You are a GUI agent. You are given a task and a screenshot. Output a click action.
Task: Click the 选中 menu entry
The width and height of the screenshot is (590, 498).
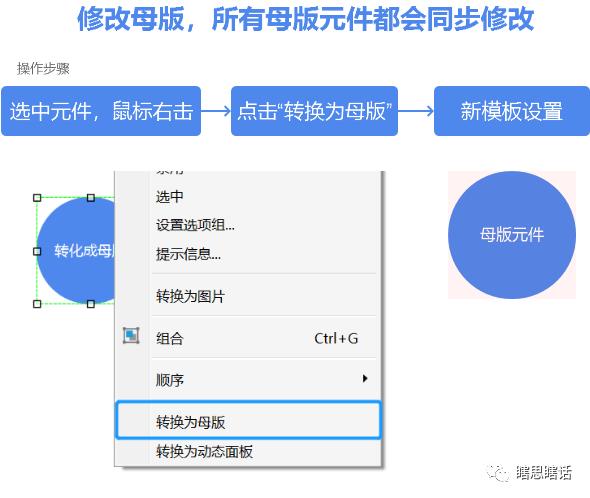[x=248, y=197]
